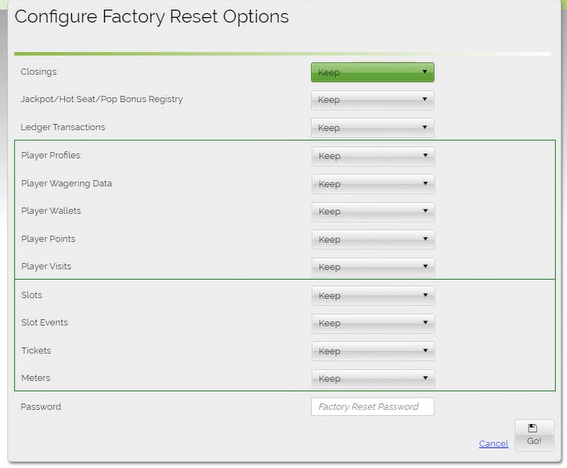The image size is (567, 468).
Task: Expand the Player Points dropdown
Action: [x=373, y=239]
